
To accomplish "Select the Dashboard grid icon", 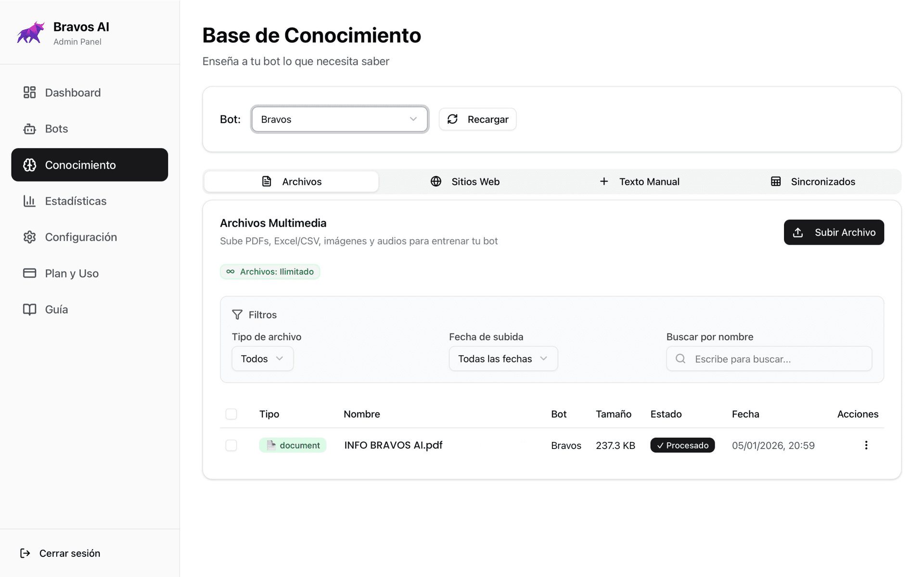I will click(29, 92).
